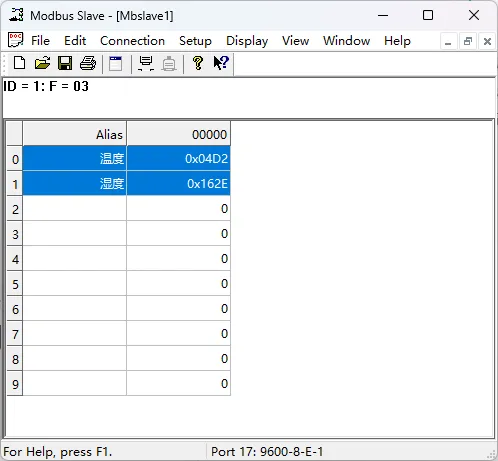The image size is (498, 461).
Task: Open slave definition window icon
Action: coord(115,63)
